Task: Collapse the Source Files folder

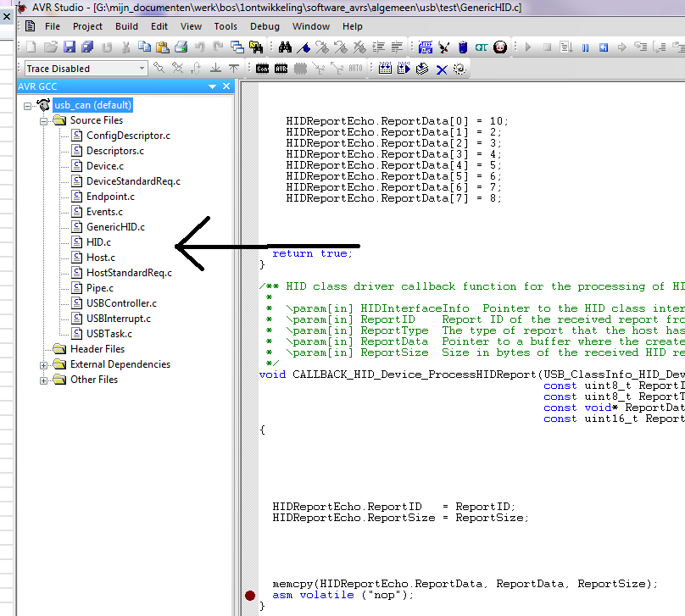Action: pos(44,120)
